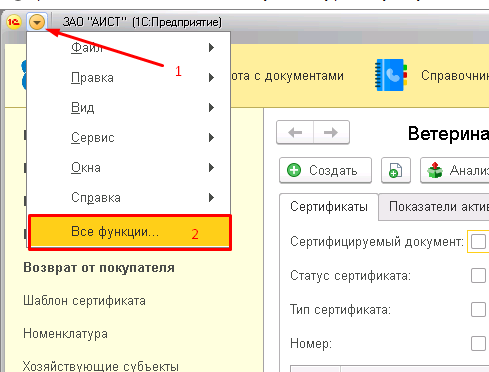Open Шаблон сертификата in the sidebar
This screenshot has height=372, width=489.
pos(84,301)
